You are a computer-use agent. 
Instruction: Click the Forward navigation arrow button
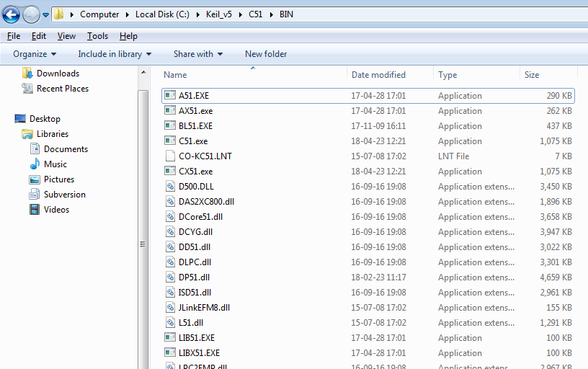31,14
